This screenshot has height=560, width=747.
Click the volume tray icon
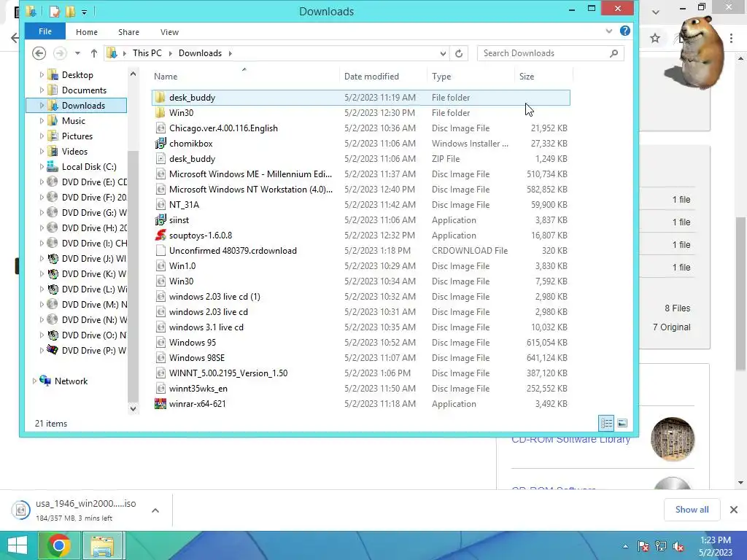click(x=679, y=546)
